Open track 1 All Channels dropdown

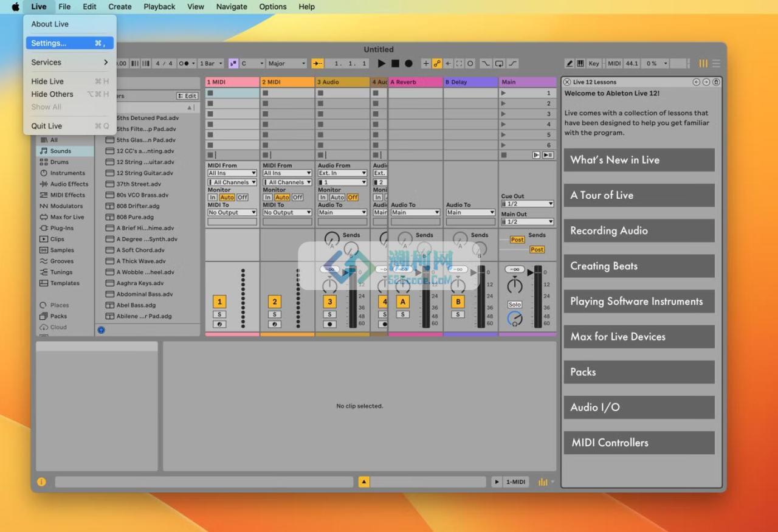pyautogui.click(x=232, y=182)
